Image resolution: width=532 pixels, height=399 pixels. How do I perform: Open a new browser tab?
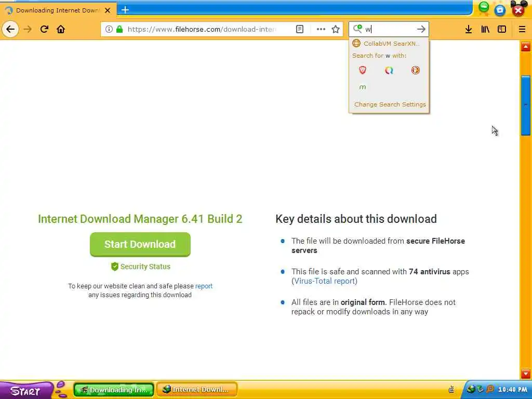[125, 10]
